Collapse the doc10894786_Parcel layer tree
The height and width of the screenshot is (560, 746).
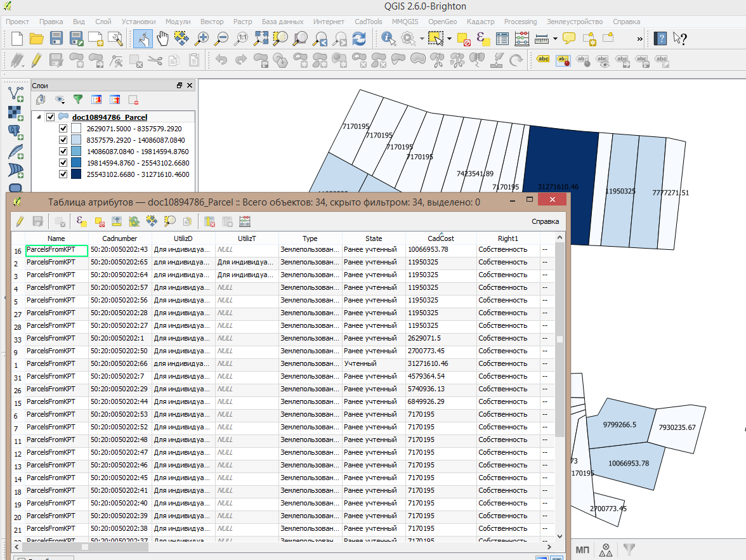(39, 117)
